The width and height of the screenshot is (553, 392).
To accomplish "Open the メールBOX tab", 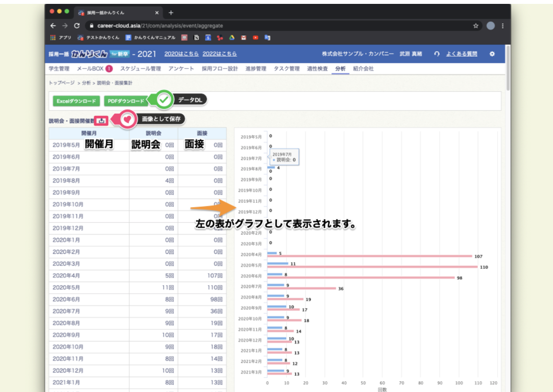I will [91, 69].
